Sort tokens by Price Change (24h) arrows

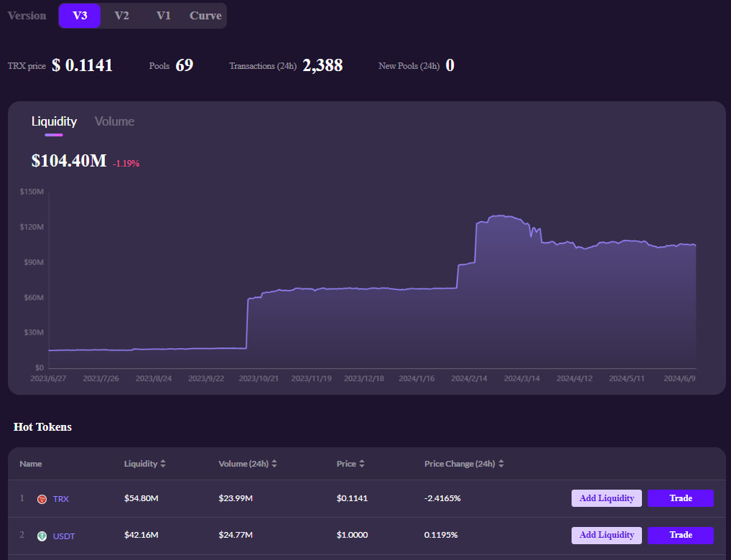pos(500,464)
